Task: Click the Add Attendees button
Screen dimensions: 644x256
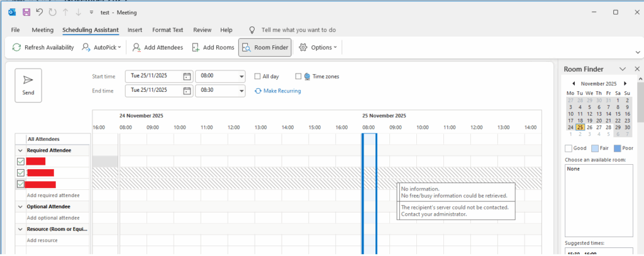Action: click(155, 47)
